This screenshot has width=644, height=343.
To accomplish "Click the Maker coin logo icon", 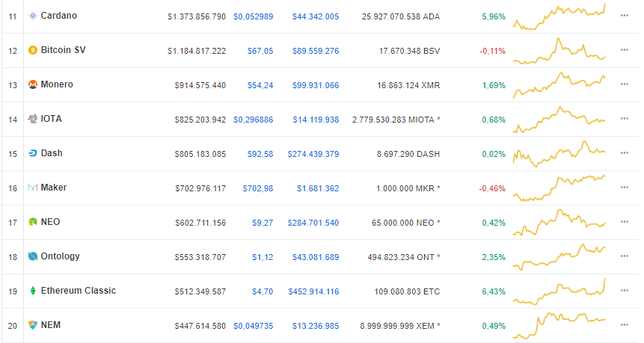I will coord(32,188).
